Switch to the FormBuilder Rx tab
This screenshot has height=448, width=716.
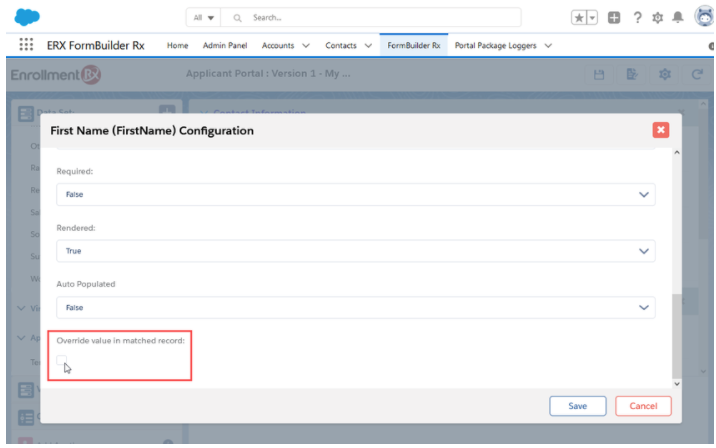pyautogui.click(x=414, y=45)
